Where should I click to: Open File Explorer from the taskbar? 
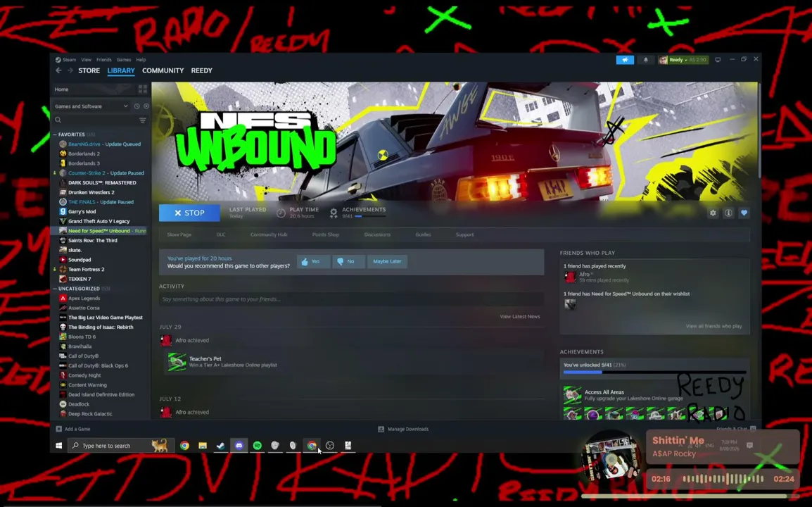click(203, 445)
